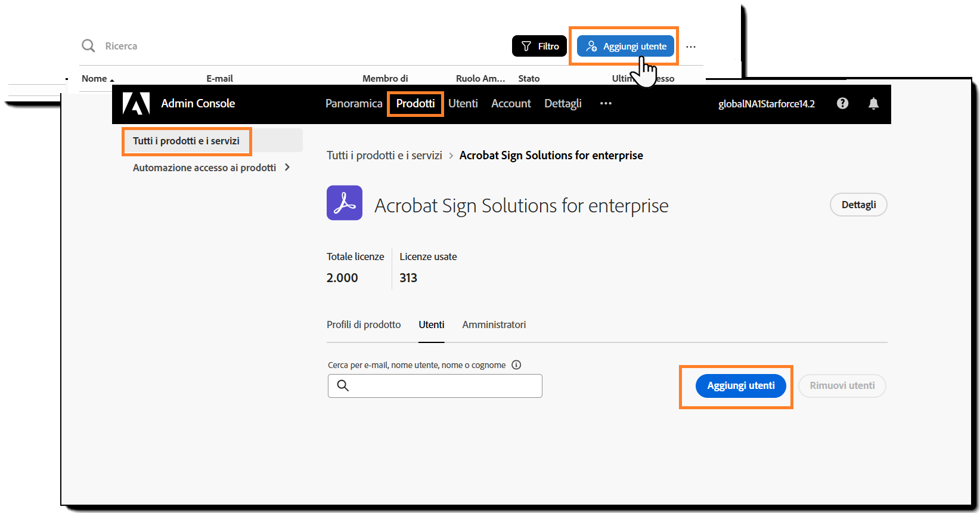Click the Admin Console title text
The image size is (980, 513).
(198, 103)
